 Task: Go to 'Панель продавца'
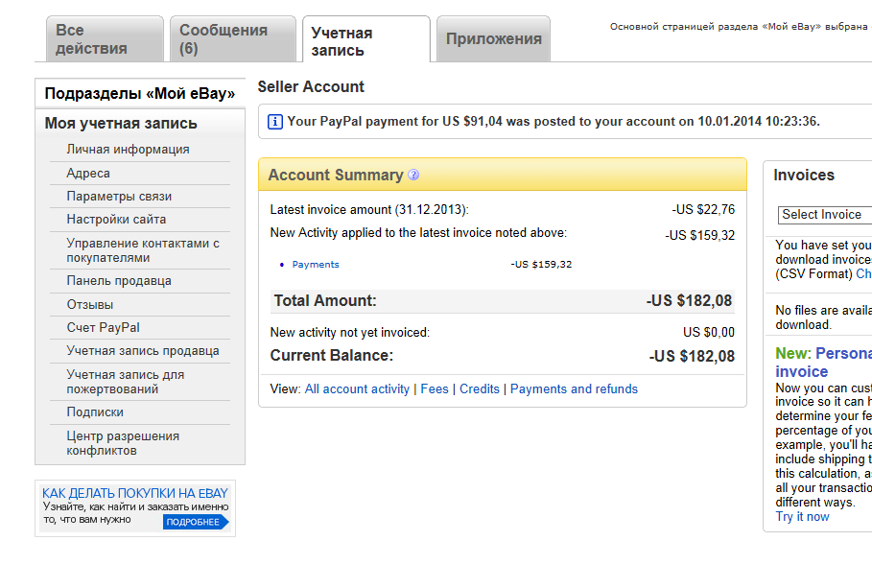tap(119, 281)
